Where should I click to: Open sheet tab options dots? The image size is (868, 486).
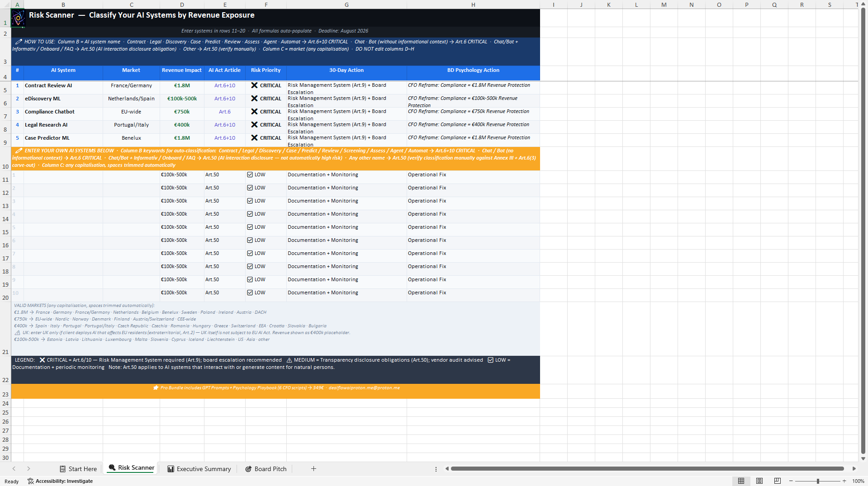436,469
